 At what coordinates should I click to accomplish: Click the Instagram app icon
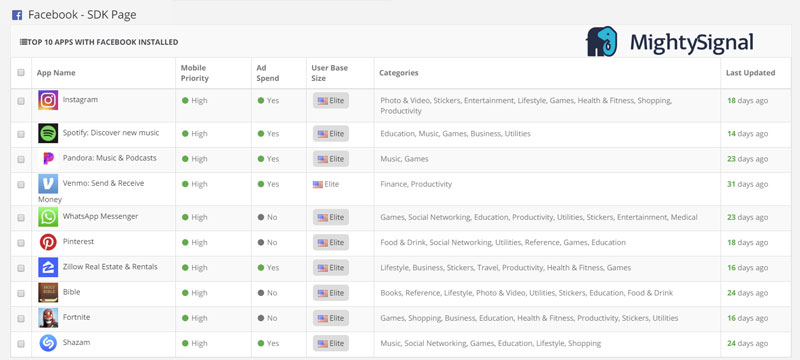click(48, 100)
